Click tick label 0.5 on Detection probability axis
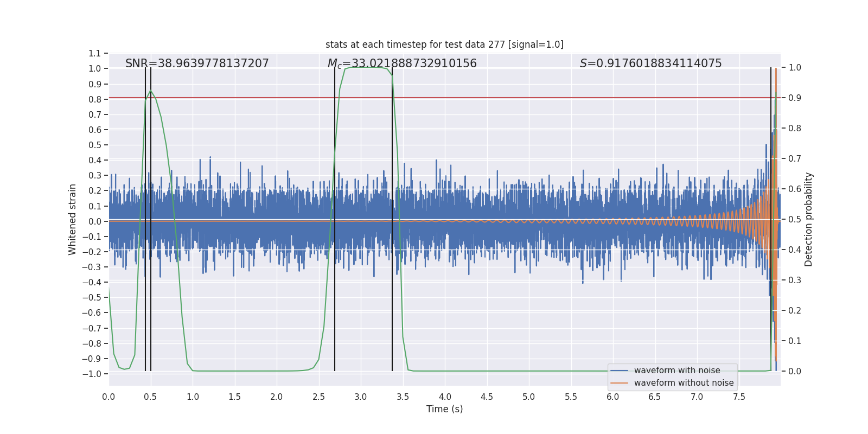868x434 pixels. 795,220
